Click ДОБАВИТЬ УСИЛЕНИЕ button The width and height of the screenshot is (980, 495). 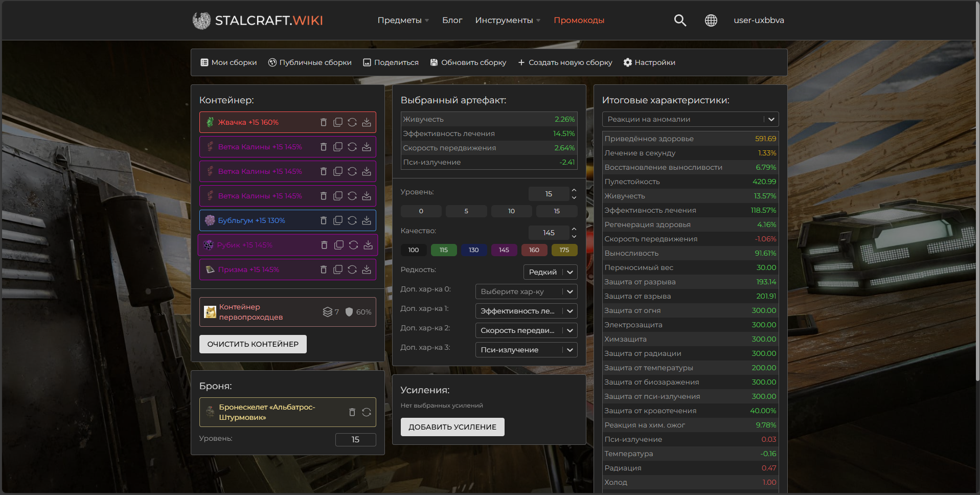[452, 427]
